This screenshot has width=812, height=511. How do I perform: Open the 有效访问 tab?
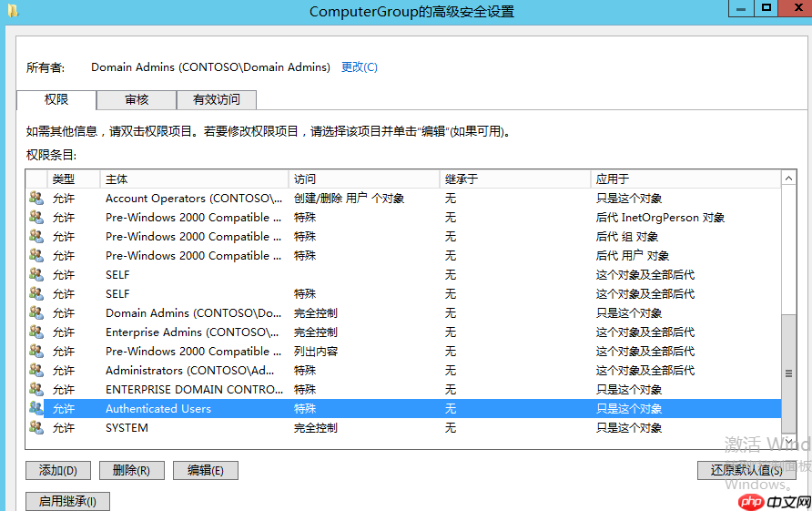(x=217, y=100)
